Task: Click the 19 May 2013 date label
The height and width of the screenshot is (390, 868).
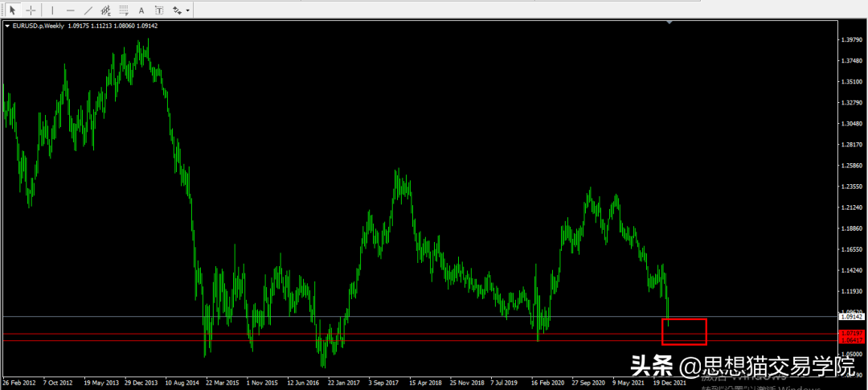Action: pos(101,383)
